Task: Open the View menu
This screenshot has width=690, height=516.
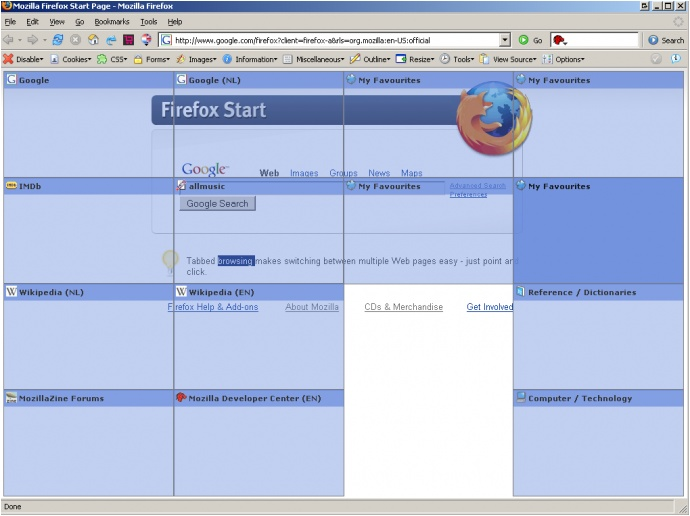Action: (x=57, y=22)
